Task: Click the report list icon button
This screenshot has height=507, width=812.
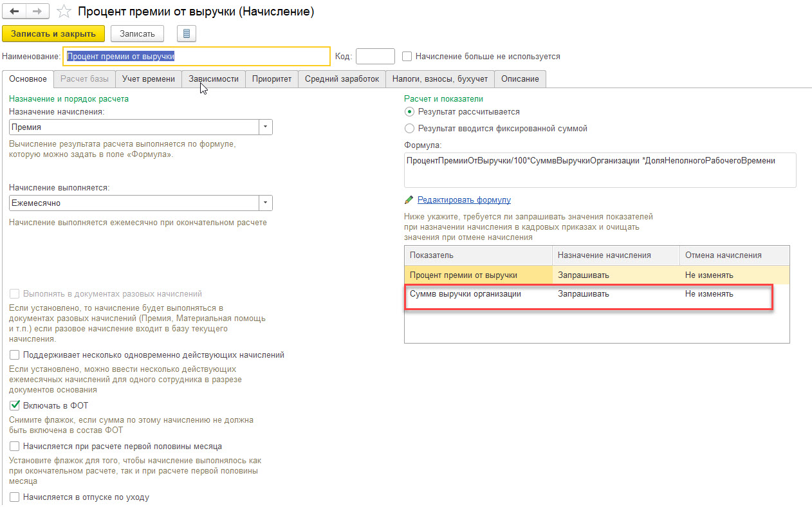Action: tap(186, 33)
